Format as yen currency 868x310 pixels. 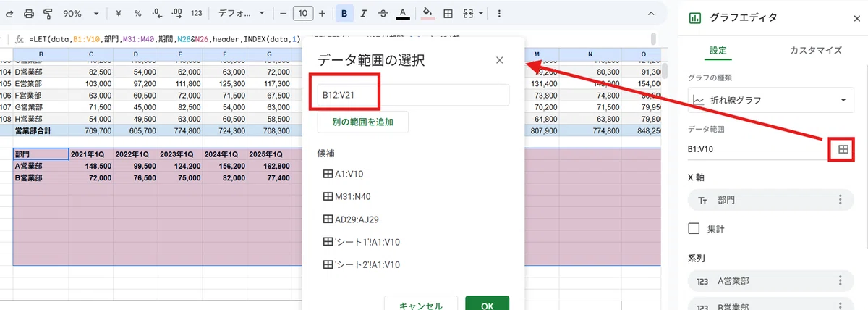(x=119, y=13)
